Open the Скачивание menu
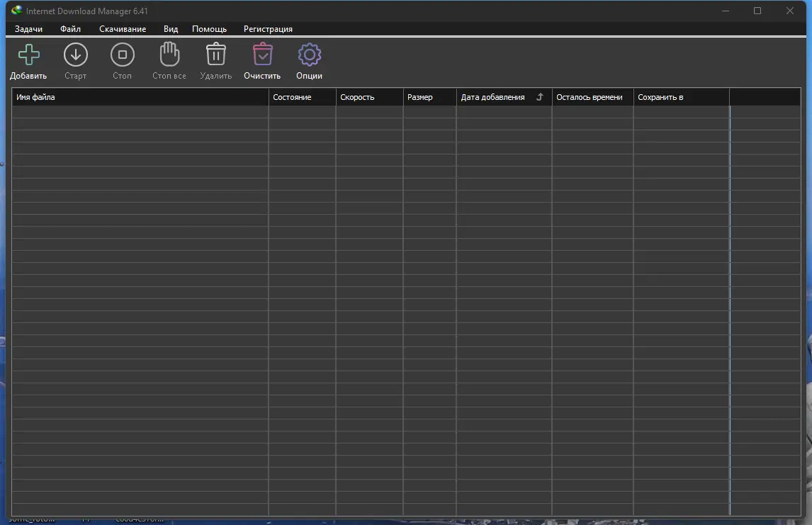812x525 pixels. (123, 29)
